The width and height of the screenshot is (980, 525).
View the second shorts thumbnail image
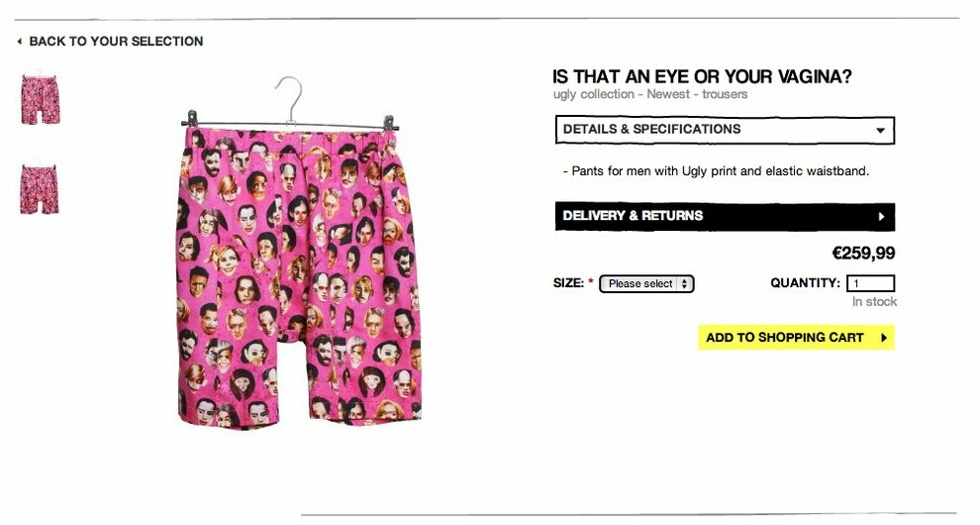click(x=40, y=188)
